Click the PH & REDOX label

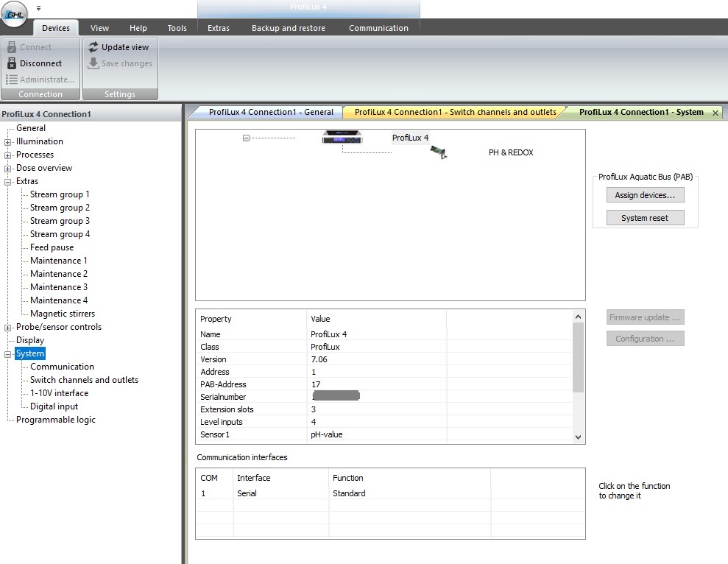coord(511,152)
